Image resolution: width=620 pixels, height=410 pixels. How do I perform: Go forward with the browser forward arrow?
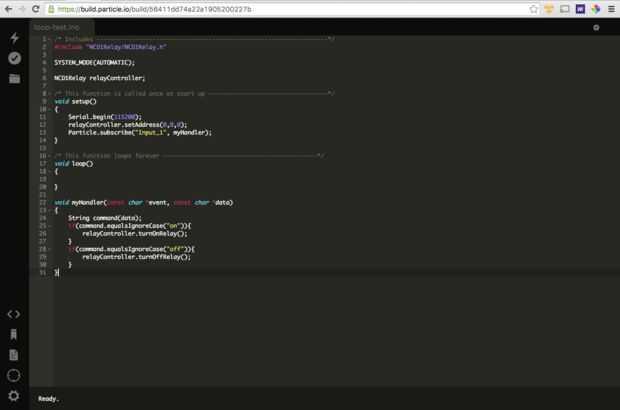[22, 9]
